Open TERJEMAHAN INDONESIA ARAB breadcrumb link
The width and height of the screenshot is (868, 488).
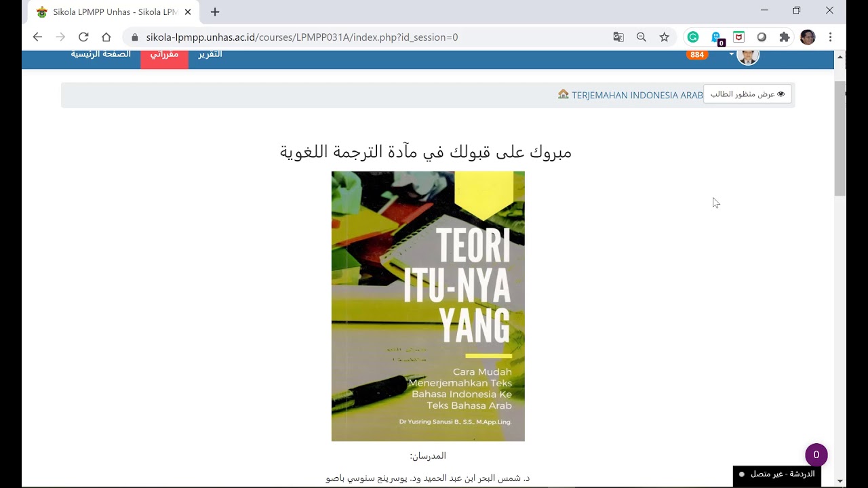(637, 95)
